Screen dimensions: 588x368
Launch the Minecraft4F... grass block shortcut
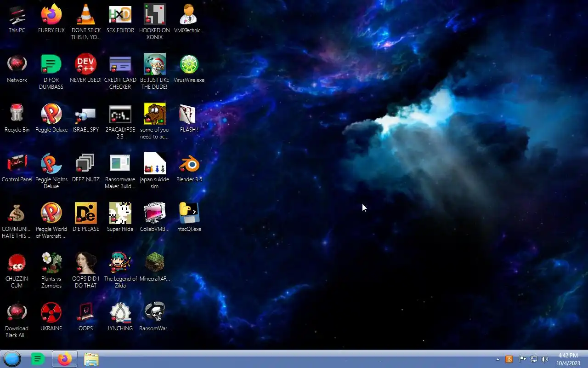point(154,268)
